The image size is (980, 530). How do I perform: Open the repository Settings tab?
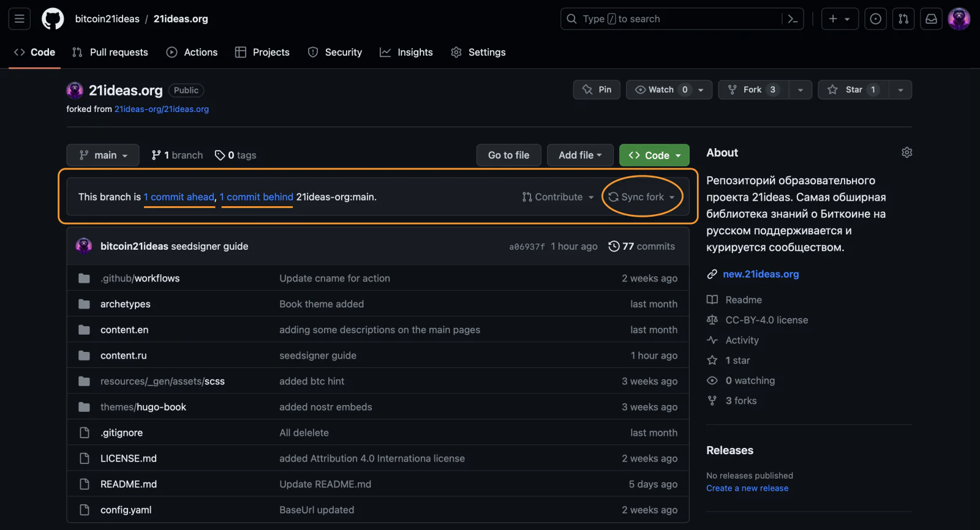click(478, 53)
